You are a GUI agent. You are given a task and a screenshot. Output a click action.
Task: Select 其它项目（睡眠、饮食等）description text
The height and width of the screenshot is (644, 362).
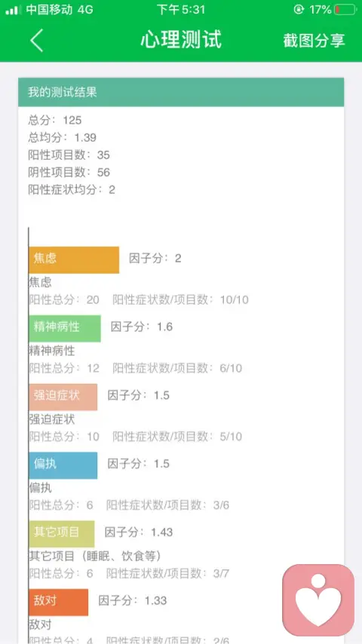click(x=95, y=557)
